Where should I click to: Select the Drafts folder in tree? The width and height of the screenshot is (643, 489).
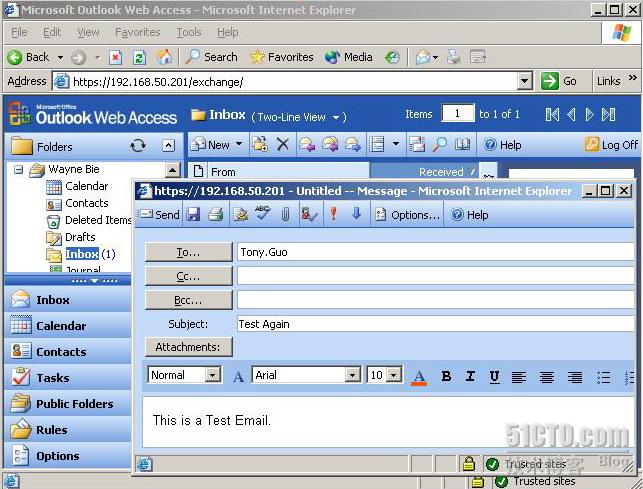click(x=80, y=237)
